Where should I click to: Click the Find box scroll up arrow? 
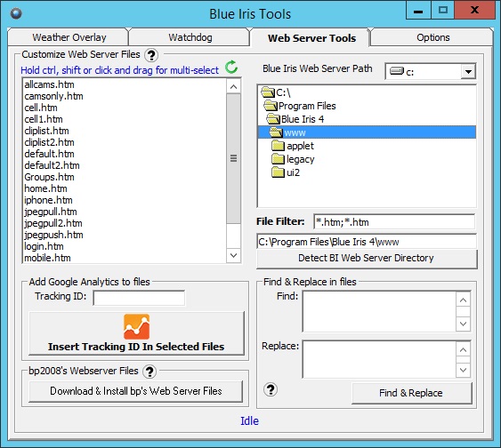pos(463,300)
